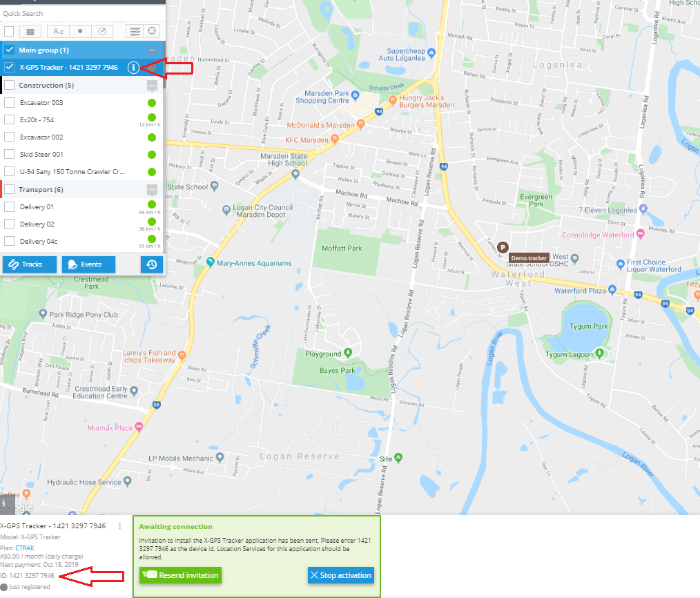700x598 pixels.
Task: Uncheck X-GPS Tracker 1421 3297 7946
Action: [x=10, y=68]
